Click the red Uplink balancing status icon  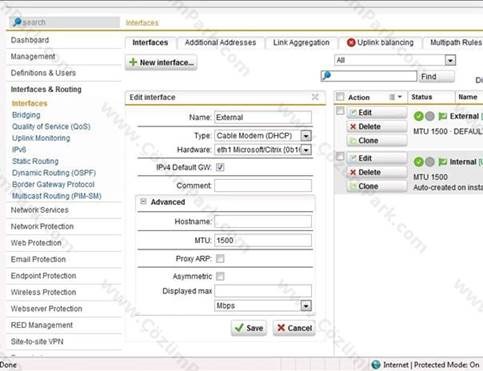[x=351, y=43]
